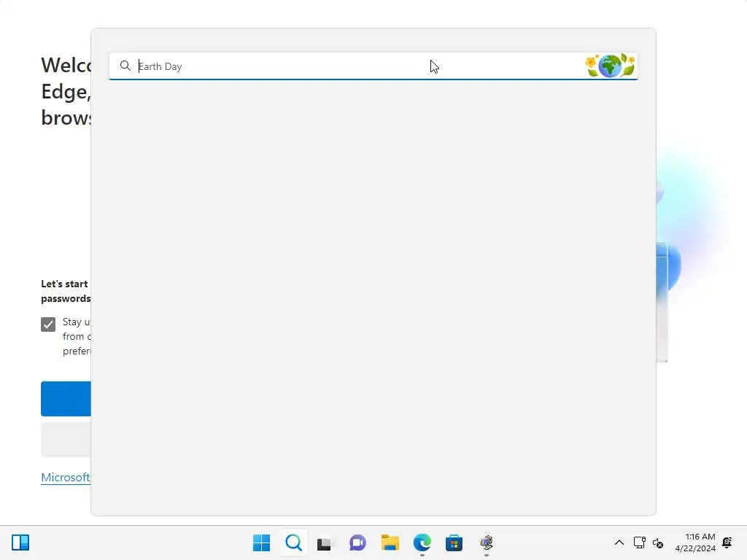The width and height of the screenshot is (747, 560).
Task: Click the taskbar Search icon
Action: pos(293,542)
